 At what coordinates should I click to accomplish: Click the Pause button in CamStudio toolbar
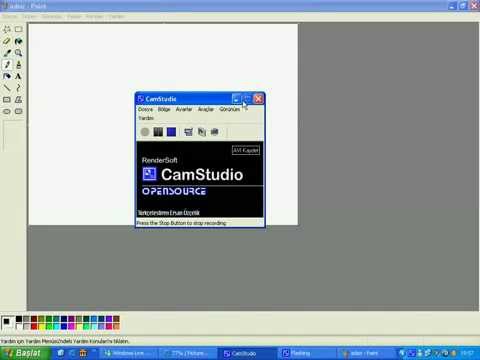tap(158, 132)
